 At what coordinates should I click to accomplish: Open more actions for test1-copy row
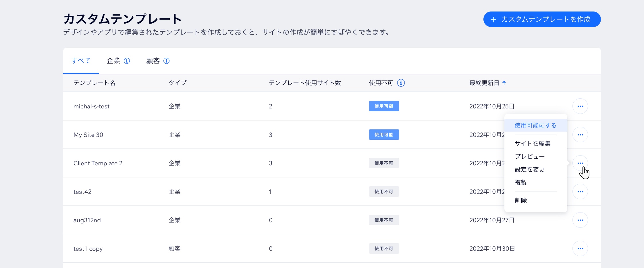click(580, 249)
